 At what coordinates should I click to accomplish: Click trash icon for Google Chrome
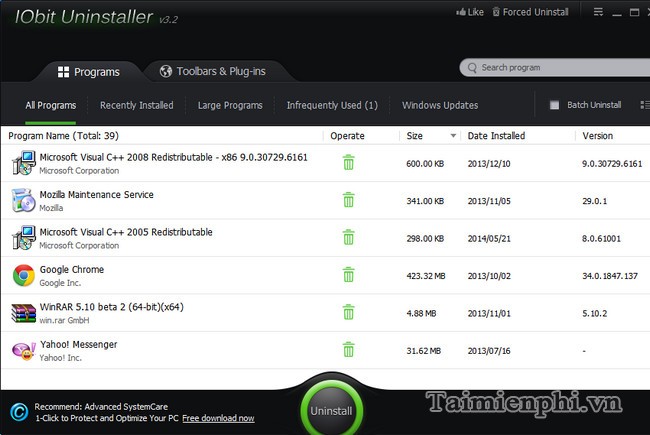[349, 275]
